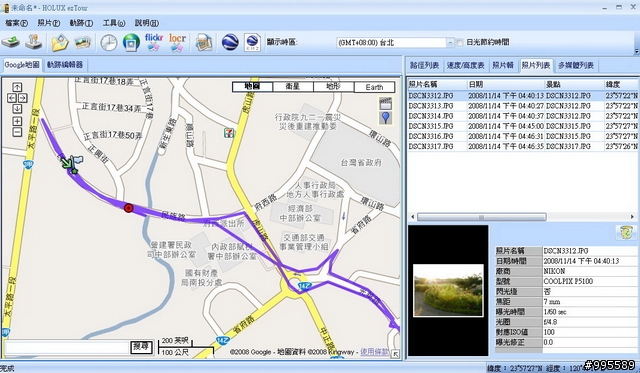Upload photos to locr
Viewport: 640px width, 373px height.
[178, 42]
